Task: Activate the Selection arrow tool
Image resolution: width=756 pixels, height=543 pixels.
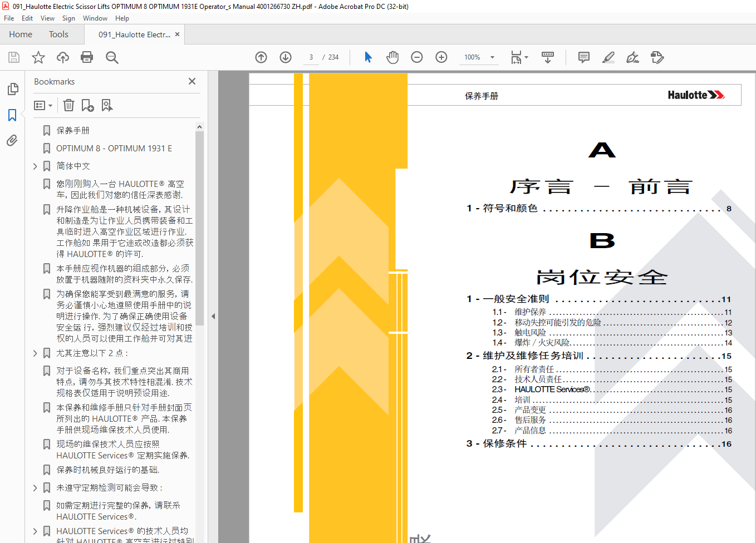Action: point(368,57)
